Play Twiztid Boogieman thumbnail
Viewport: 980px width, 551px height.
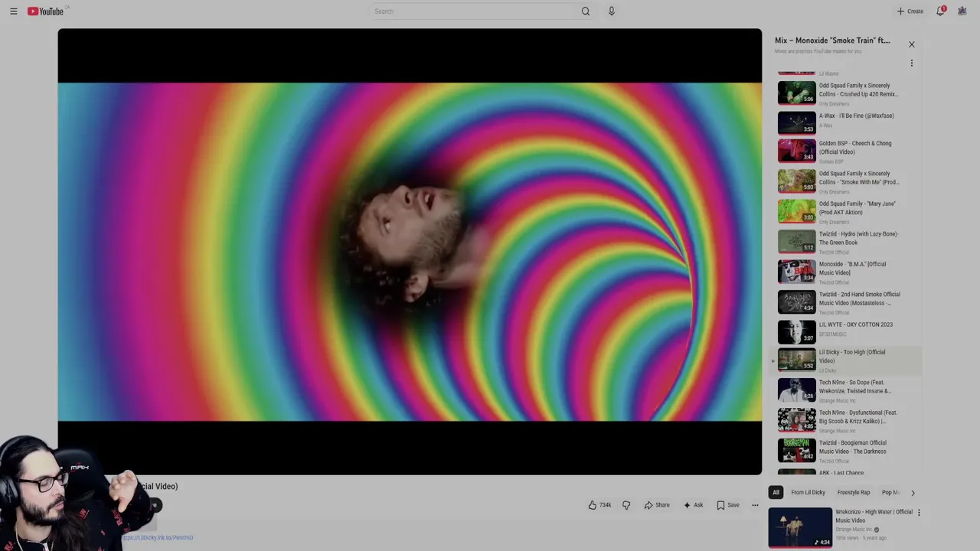pos(797,450)
